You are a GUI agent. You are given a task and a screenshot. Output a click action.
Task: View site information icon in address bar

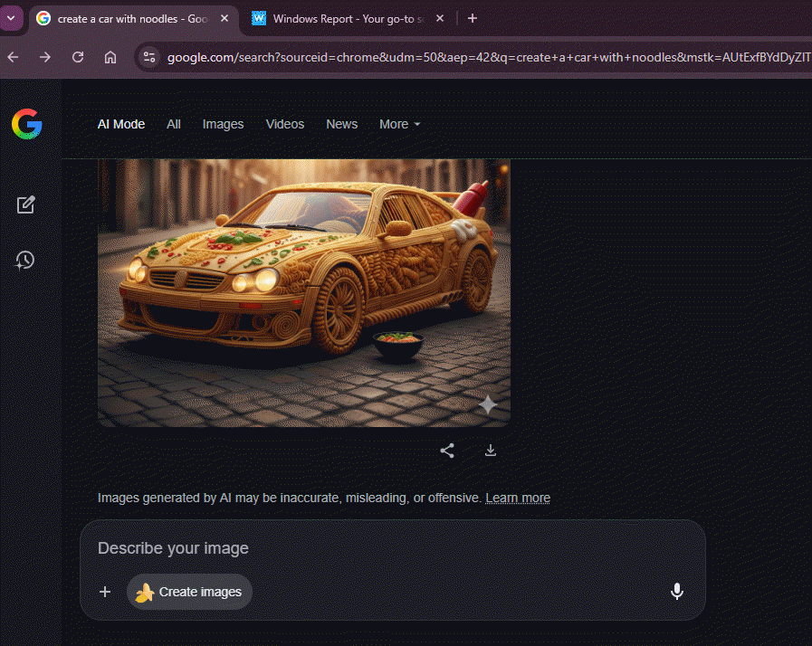click(x=149, y=57)
